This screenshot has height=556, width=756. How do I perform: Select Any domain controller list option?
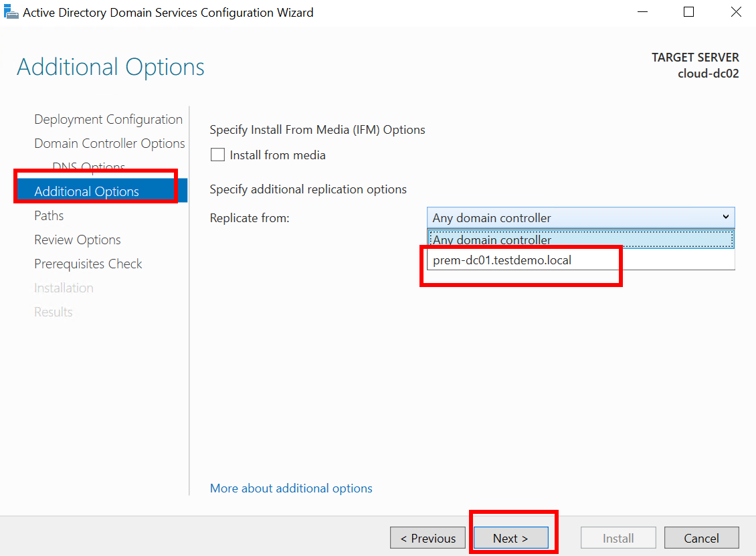click(x=581, y=240)
